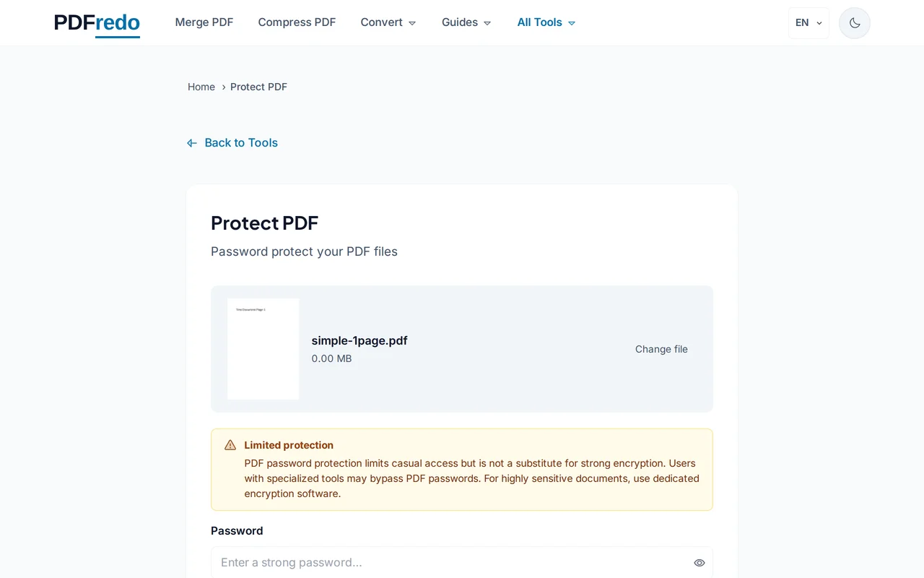Viewport: 924px width, 578px height.
Task: Click the chevron arrow next to EN
Action: [819, 22]
